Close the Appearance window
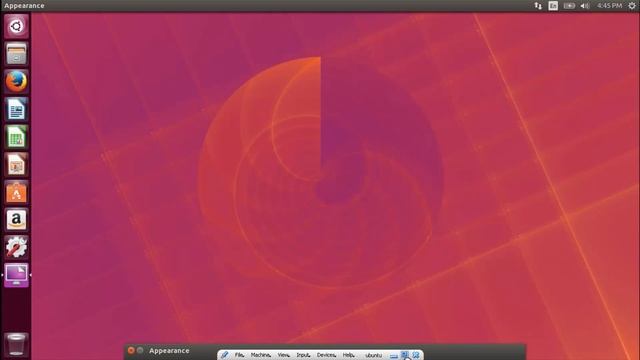This screenshot has width=640, height=360. click(131, 350)
